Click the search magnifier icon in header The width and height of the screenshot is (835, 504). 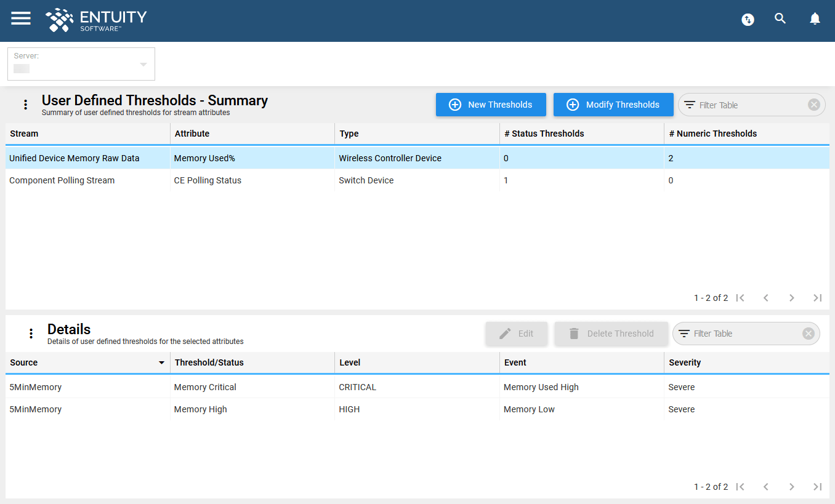click(780, 18)
